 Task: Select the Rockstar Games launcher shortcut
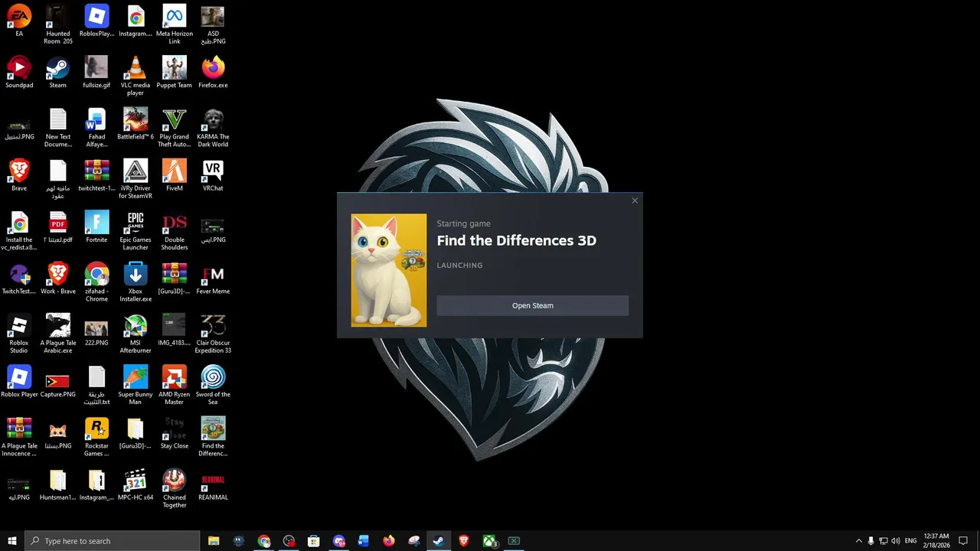tap(96, 436)
